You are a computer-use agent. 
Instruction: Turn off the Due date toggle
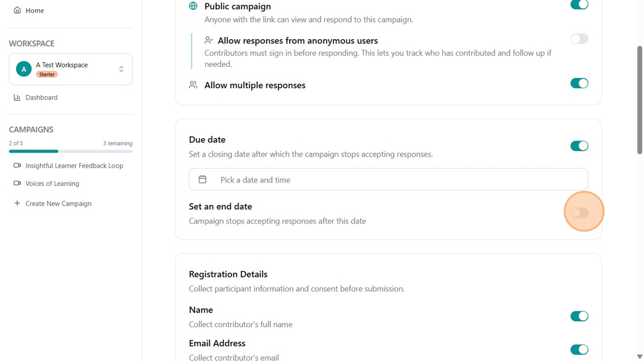pyautogui.click(x=579, y=146)
